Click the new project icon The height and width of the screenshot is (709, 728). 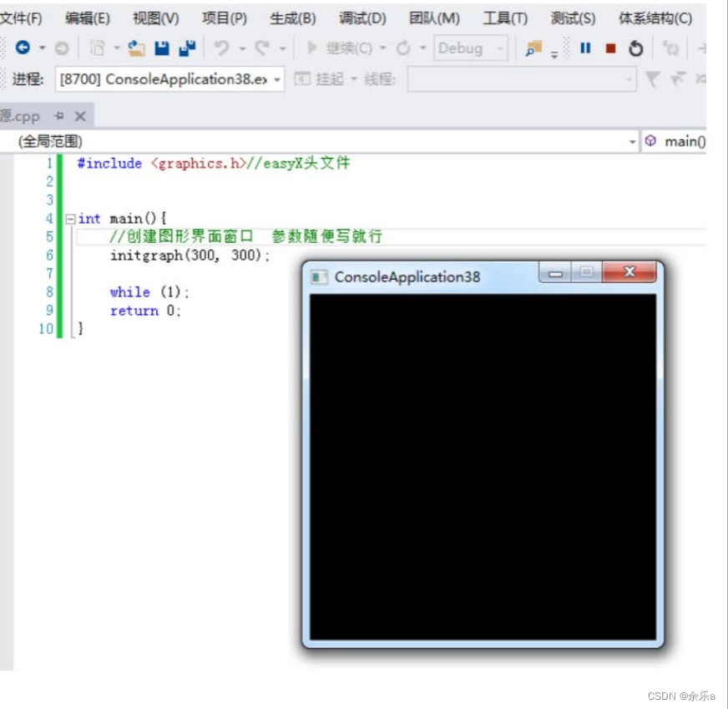point(97,48)
